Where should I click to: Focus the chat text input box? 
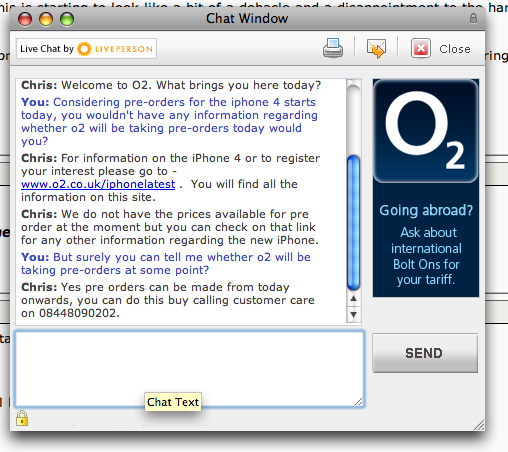(189, 369)
